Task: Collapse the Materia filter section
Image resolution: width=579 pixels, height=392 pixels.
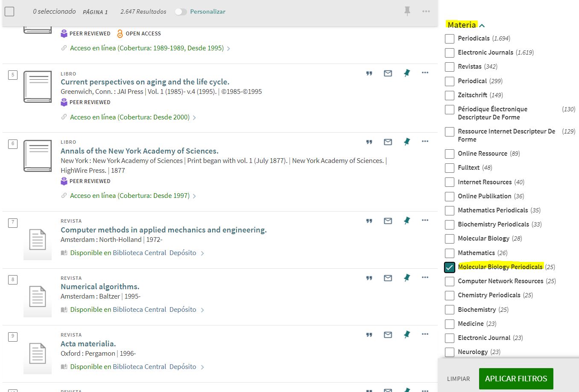Action: tap(482, 26)
